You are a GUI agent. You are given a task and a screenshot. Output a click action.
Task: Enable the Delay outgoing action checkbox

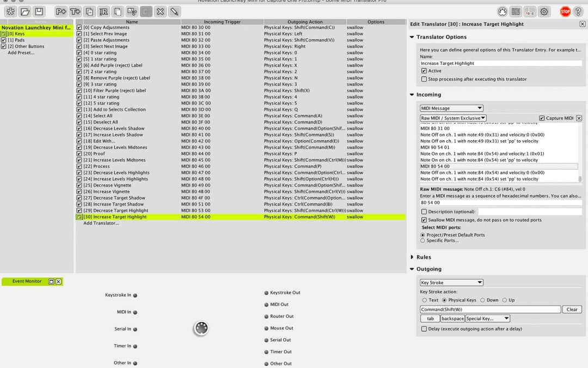[x=424, y=329]
